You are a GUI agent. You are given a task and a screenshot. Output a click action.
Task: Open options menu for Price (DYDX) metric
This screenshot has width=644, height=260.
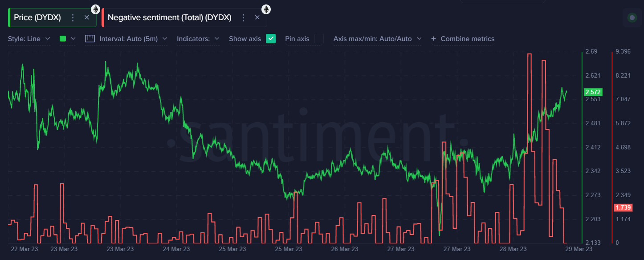(73, 18)
